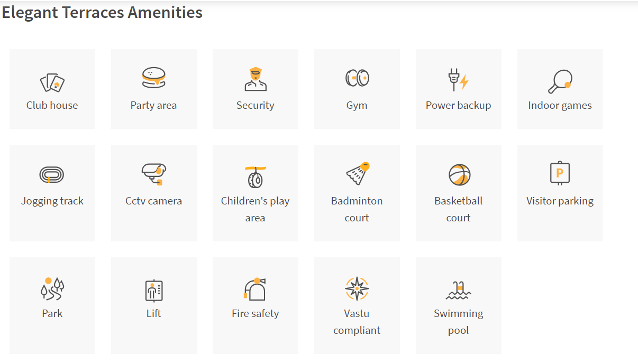This screenshot has height=364, width=638.
Task: Click the Fire safety label text
Action: click(x=256, y=313)
